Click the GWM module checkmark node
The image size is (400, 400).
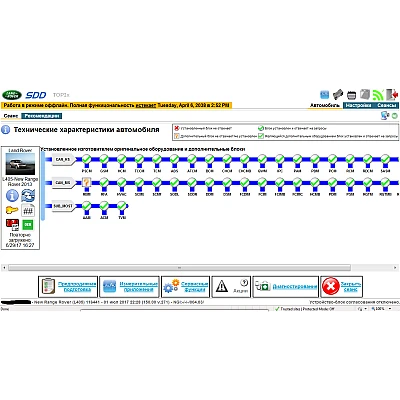point(262,159)
